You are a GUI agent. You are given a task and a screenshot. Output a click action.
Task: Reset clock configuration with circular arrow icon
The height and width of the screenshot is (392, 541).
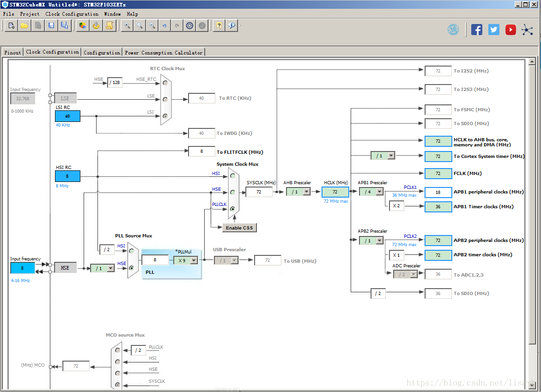[189, 25]
